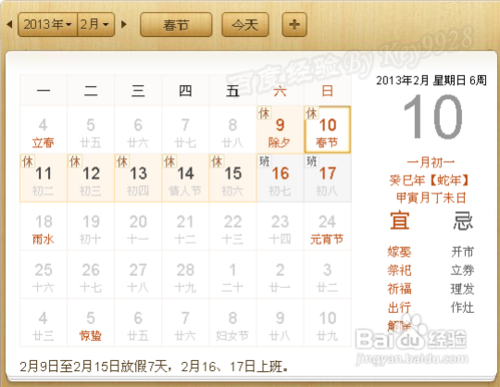Screen dimensions: 500x387
Task: Select February 5 廿五
Action: (91, 130)
